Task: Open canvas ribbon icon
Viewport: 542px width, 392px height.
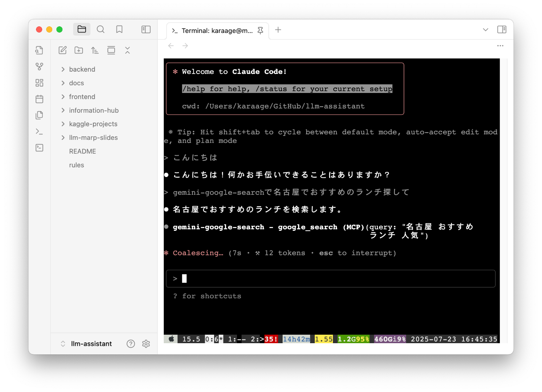Action: (39, 83)
